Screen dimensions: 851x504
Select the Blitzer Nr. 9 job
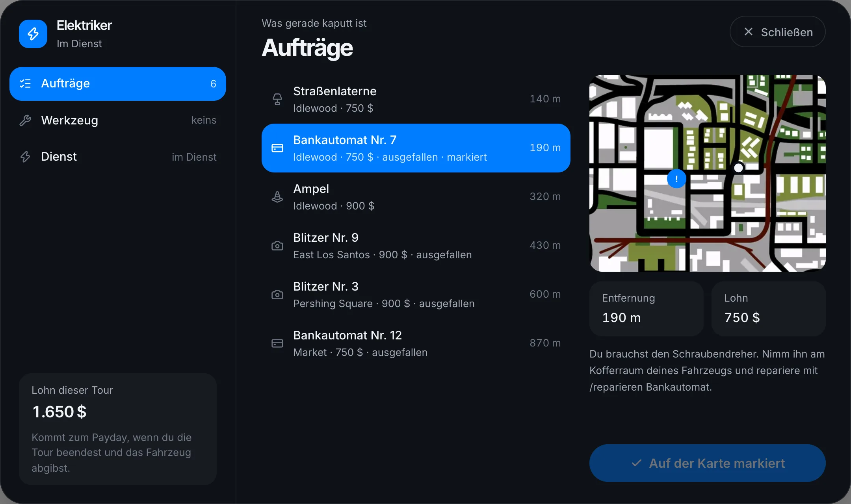coord(416,246)
